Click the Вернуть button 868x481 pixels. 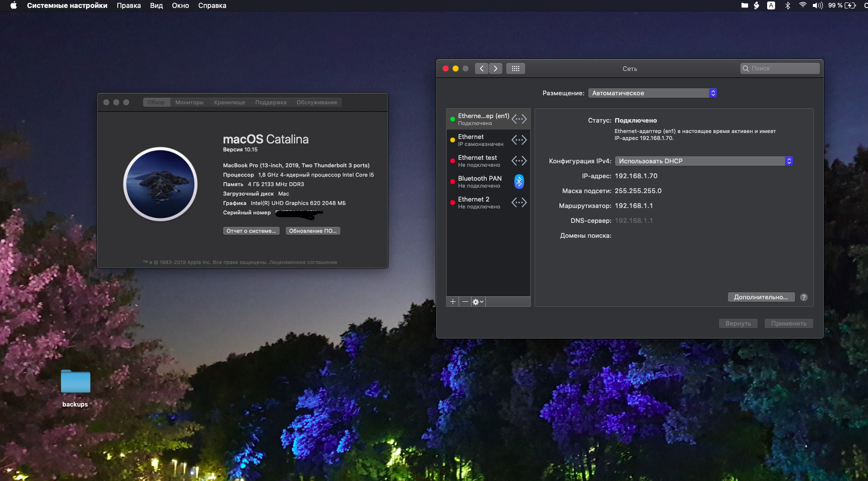click(x=738, y=324)
